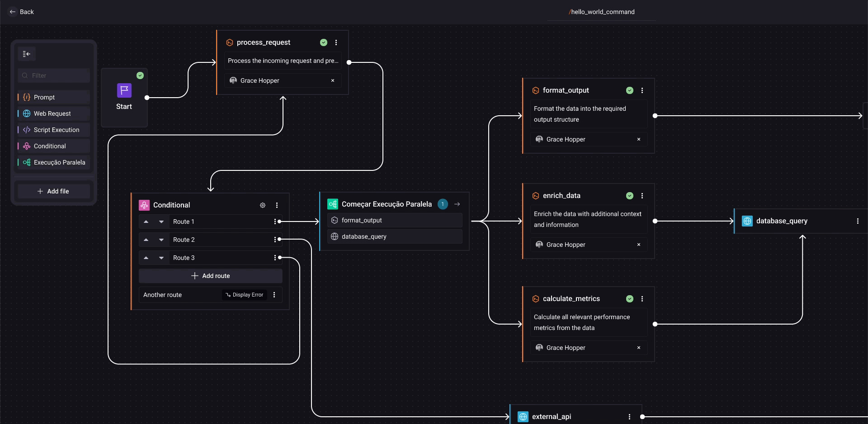The width and height of the screenshot is (868, 424).
Task: Open Route 2 options menu
Action: pyautogui.click(x=275, y=240)
